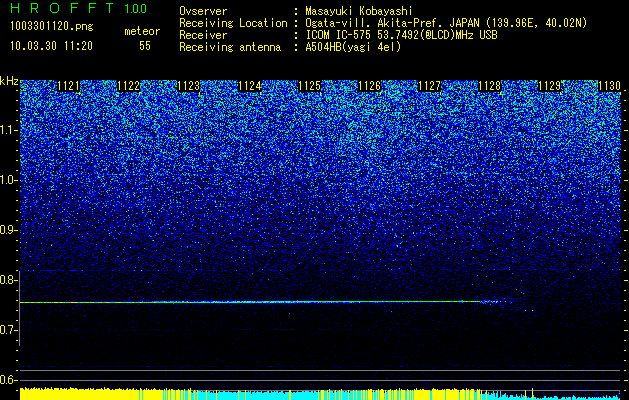
Task: Click the HROFFT 1.0.0 title text
Action: point(79,8)
